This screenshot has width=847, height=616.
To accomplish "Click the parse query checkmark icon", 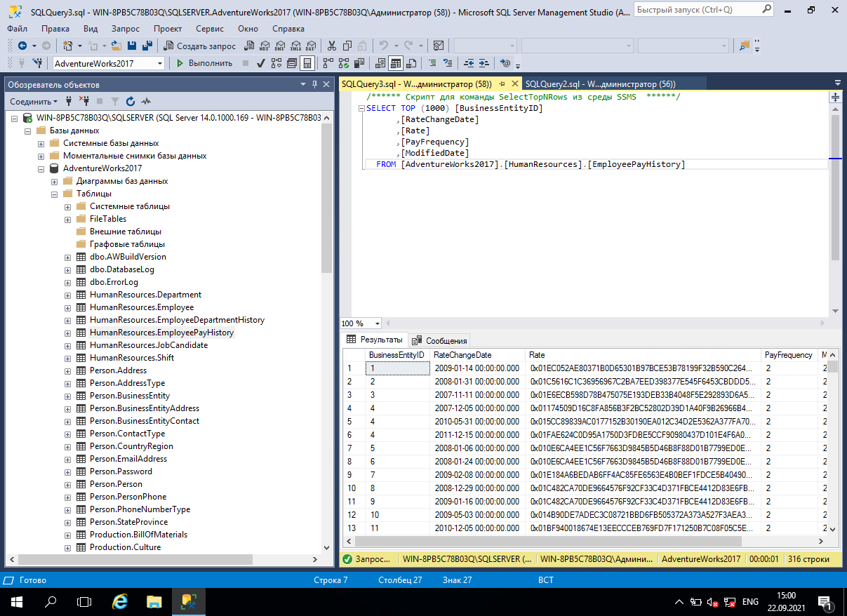I will coord(260,63).
